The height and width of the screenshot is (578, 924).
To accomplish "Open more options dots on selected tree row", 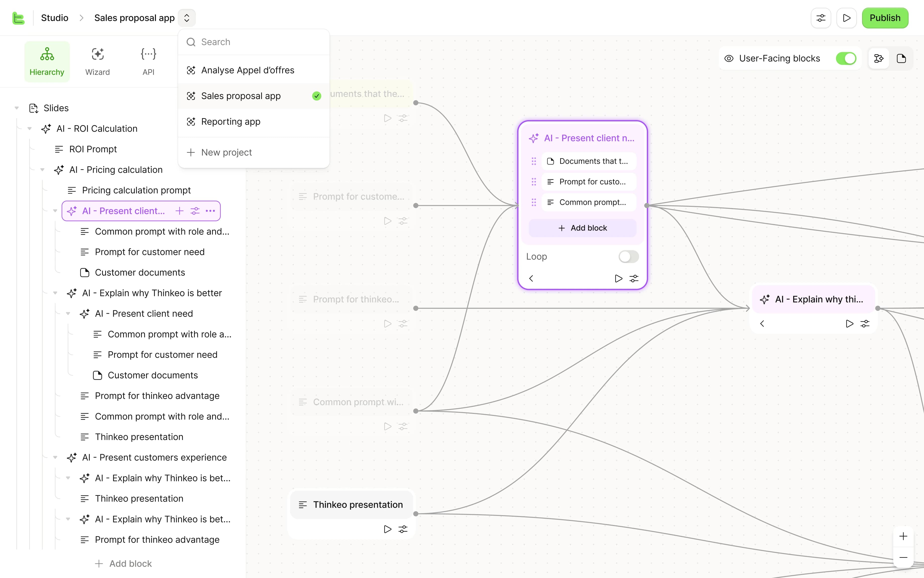I will [x=210, y=211].
